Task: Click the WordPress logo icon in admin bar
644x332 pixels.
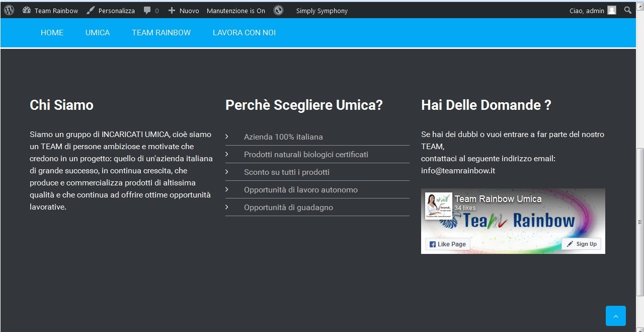Action: (9, 10)
